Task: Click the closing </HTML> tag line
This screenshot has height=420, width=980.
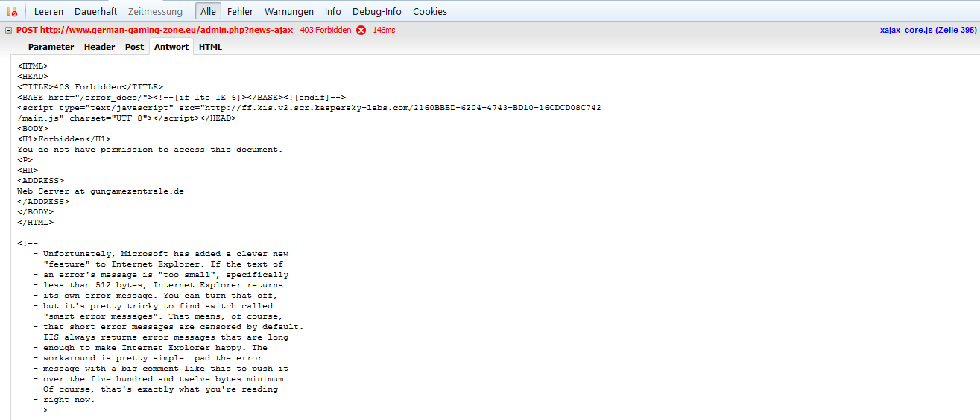Action: pyautogui.click(x=36, y=223)
